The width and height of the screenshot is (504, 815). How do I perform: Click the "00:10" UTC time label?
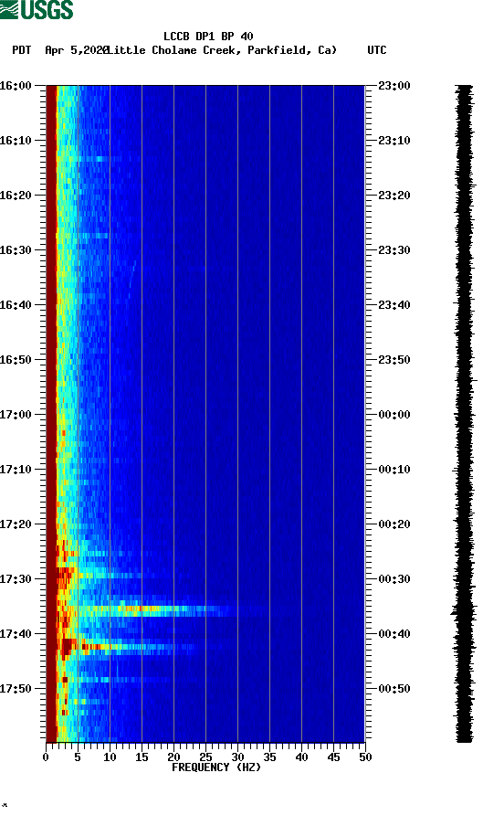pyautogui.click(x=394, y=470)
